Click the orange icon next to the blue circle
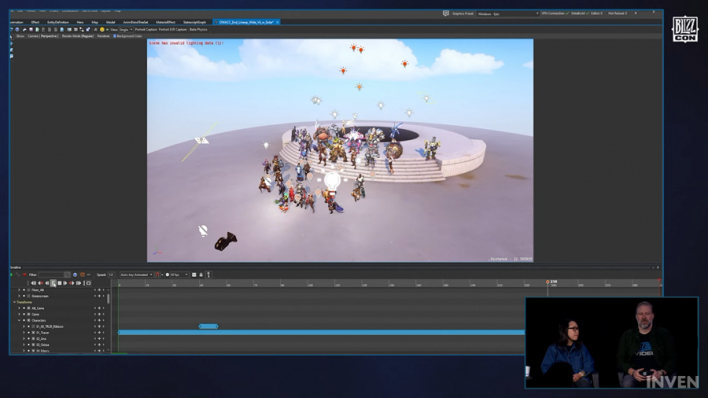Image resolution: width=708 pixels, height=398 pixels. click(82, 275)
